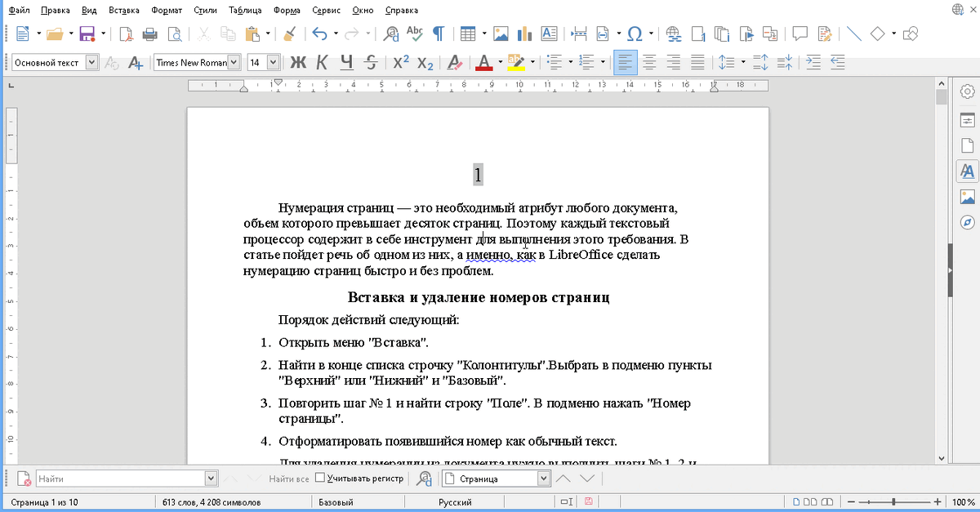This screenshot has height=512, width=980.
Task: Insert a hyperlink
Action: pyautogui.click(x=674, y=33)
